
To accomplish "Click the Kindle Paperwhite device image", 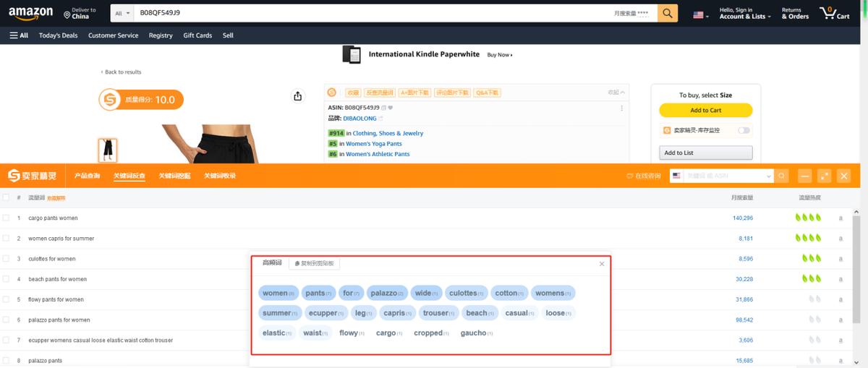I will click(352, 54).
